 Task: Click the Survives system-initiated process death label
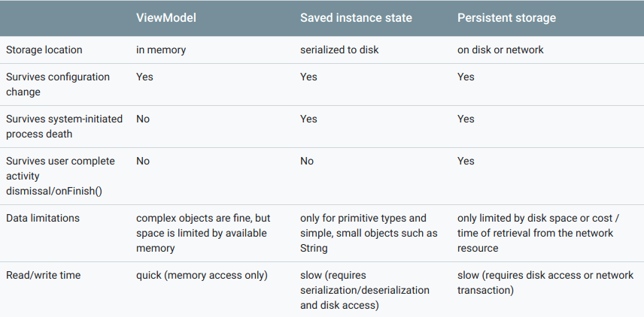(65, 126)
